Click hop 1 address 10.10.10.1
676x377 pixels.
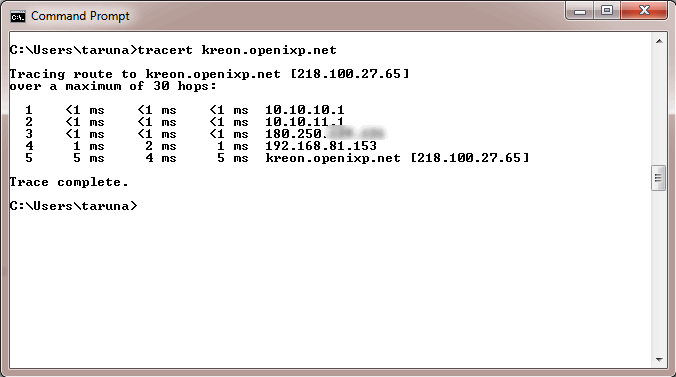[305, 110]
